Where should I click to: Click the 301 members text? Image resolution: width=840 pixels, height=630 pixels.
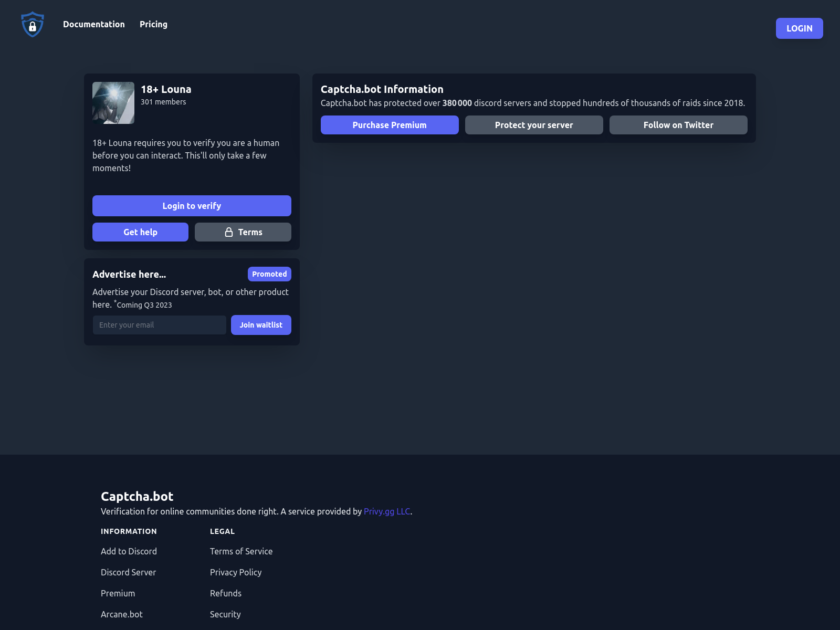pyautogui.click(x=163, y=102)
